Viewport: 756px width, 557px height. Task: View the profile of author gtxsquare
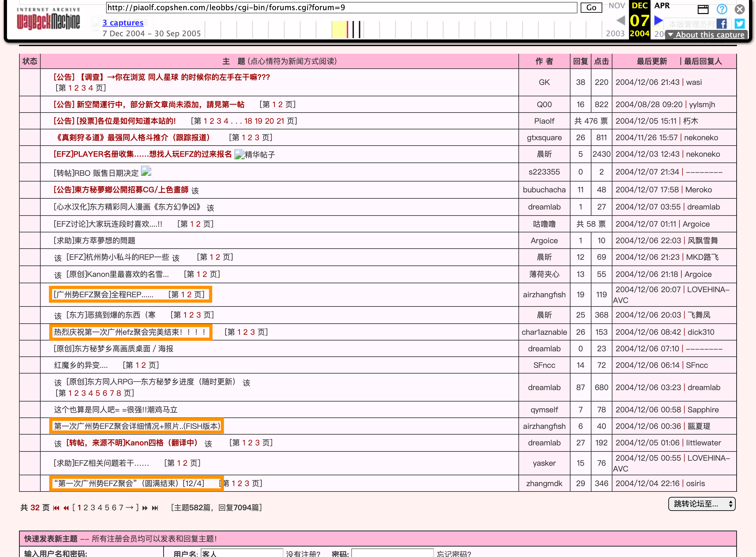coord(544,138)
